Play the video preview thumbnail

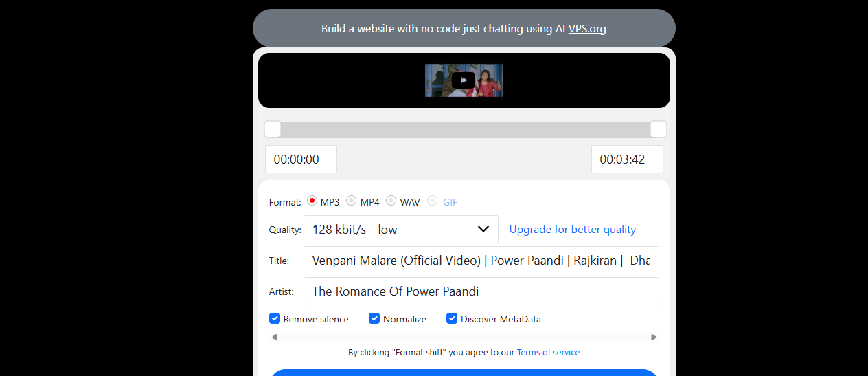point(464,80)
